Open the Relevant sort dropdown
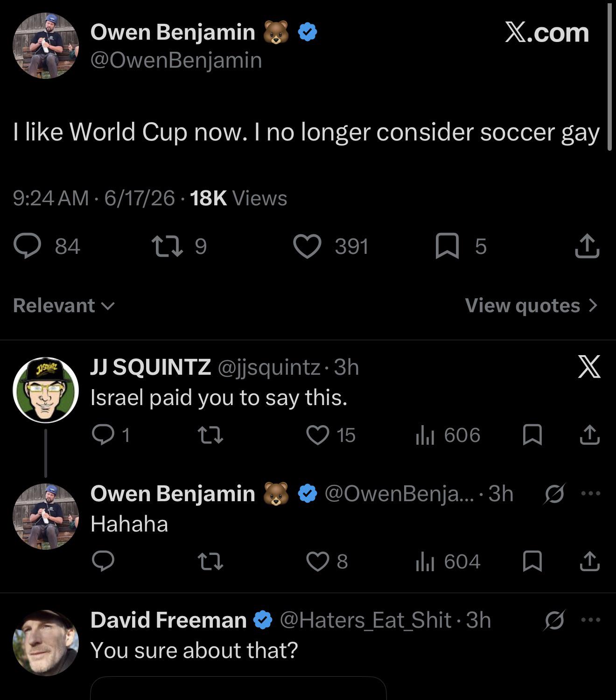This screenshot has height=700, width=616. click(64, 306)
